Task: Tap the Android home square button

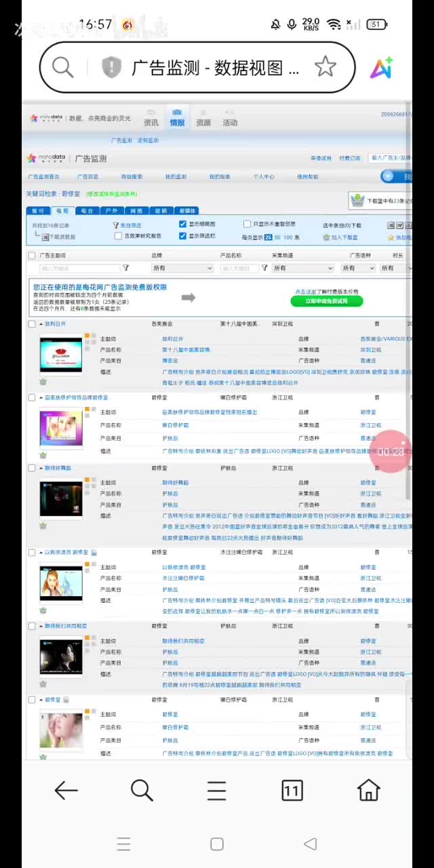Action: pyautogui.click(x=217, y=844)
